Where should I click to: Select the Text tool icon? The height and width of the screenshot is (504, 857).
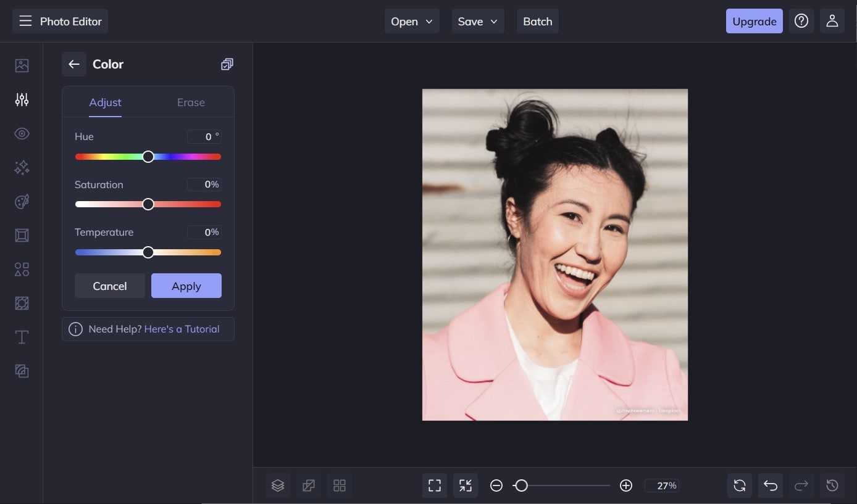coord(22,337)
